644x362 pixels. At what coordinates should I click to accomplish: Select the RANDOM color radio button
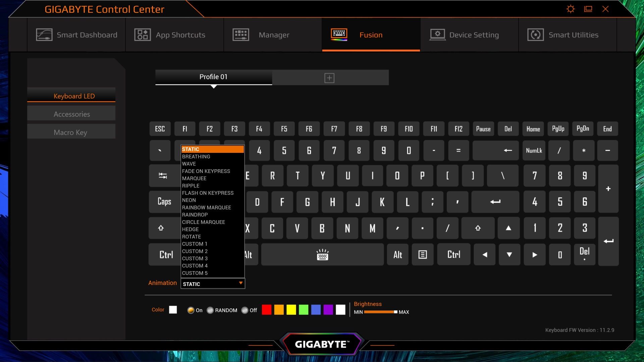210,310
